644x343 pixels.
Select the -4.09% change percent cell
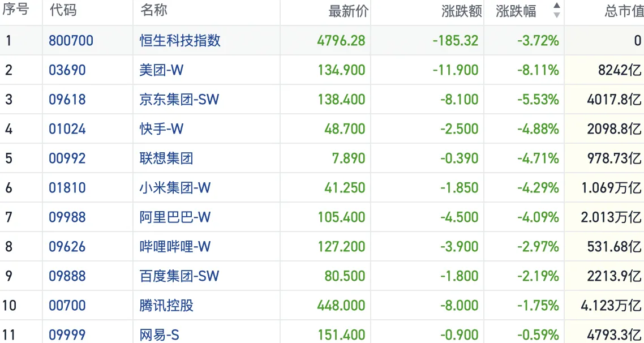pyautogui.click(x=538, y=217)
